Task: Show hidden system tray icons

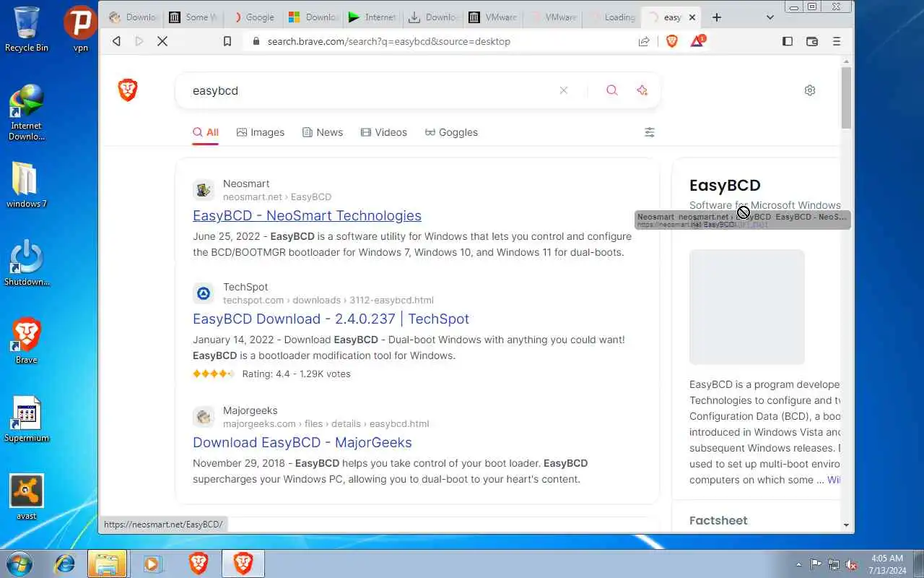Action: tap(798, 565)
